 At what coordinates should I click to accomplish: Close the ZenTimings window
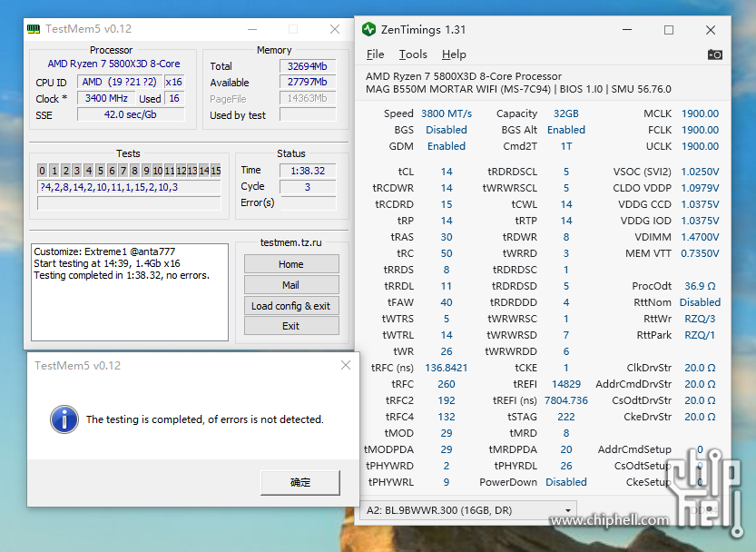711,30
